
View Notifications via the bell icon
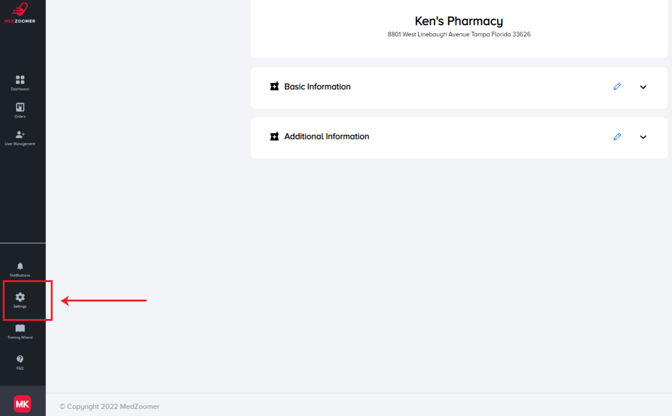[x=20, y=269]
